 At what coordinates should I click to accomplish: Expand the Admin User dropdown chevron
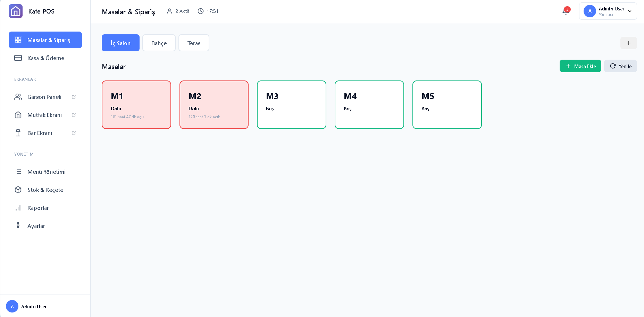[x=630, y=11]
